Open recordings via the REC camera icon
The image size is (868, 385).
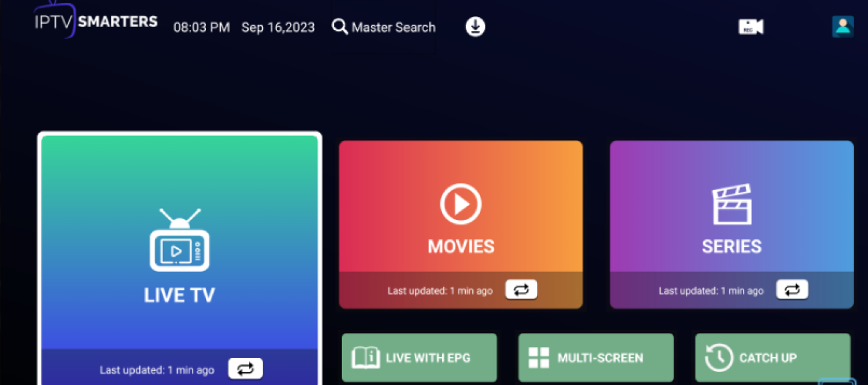pos(751,27)
